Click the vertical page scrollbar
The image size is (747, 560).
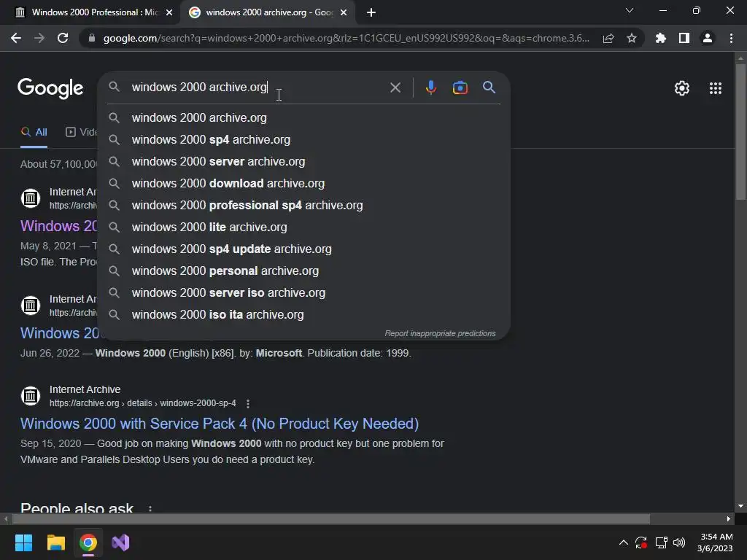click(740, 131)
